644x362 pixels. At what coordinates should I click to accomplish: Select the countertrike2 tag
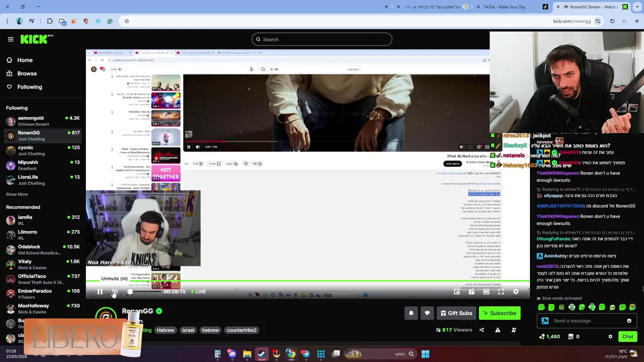[242, 330]
